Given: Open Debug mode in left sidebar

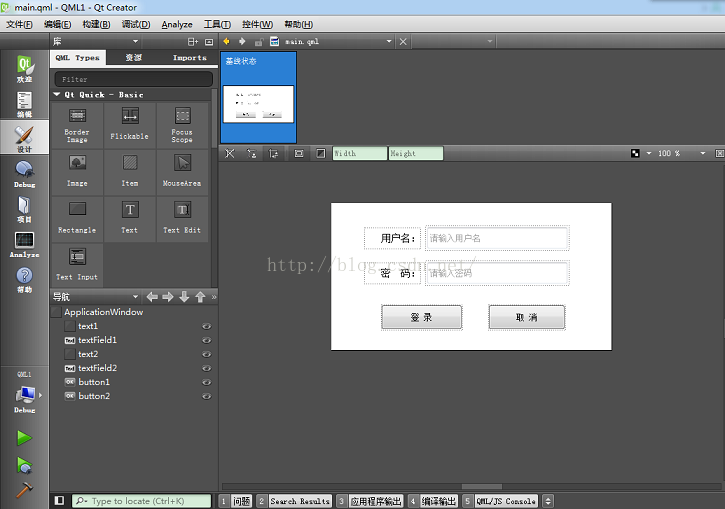Looking at the screenshot, I should 25,174.
